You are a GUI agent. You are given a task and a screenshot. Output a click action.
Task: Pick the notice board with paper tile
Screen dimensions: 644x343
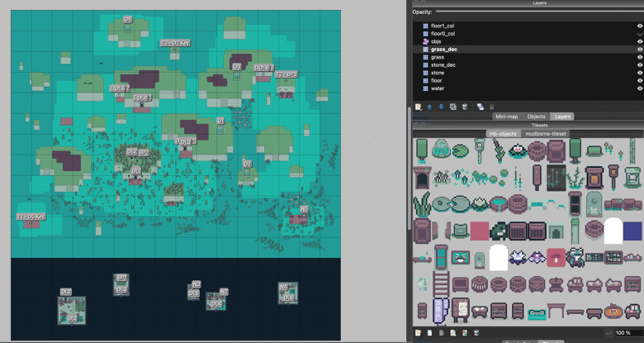461,310
